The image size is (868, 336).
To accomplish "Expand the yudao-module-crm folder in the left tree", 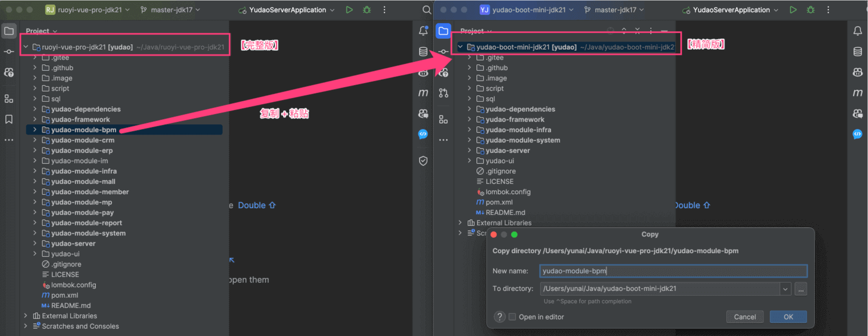I will coord(35,140).
